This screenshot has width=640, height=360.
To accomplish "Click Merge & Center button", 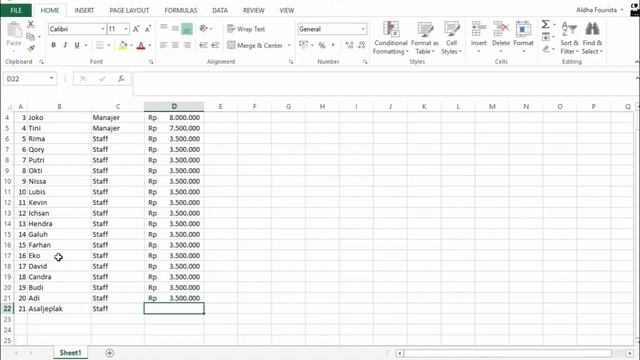I will pos(255,45).
